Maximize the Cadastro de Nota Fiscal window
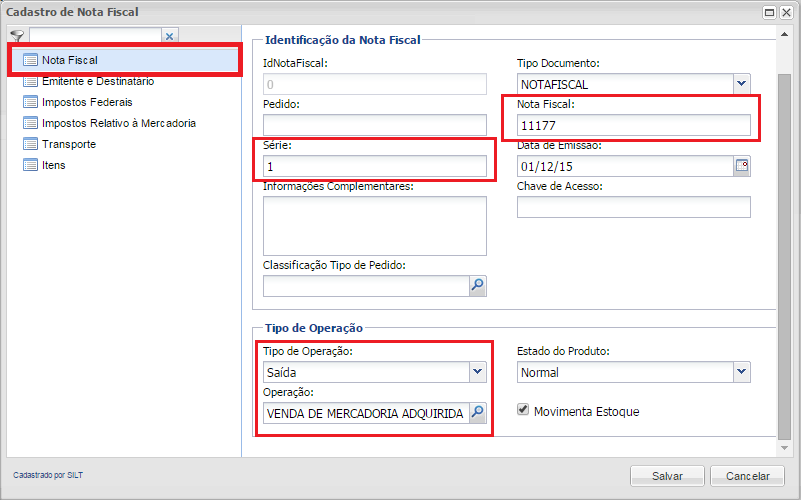 pyautogui.click(x=770, y=12)
